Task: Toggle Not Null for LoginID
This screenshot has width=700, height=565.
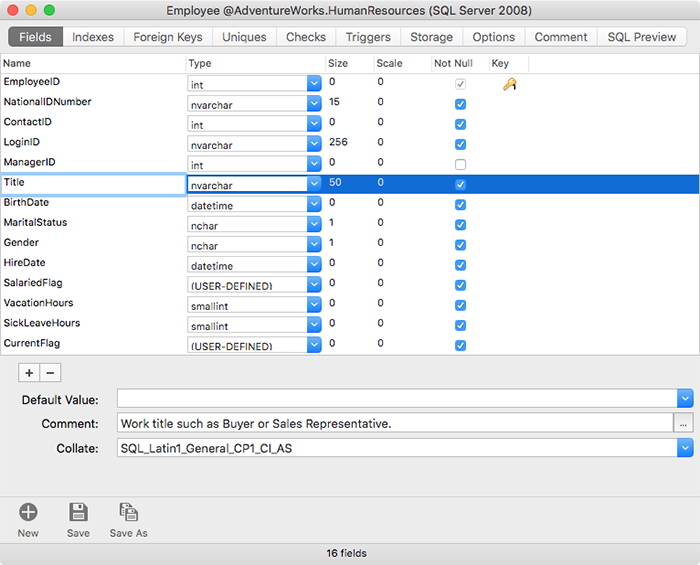Action: (x=460, y=144)
